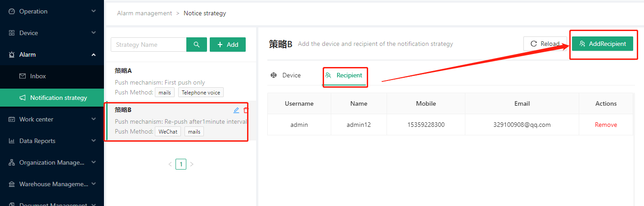Viewport: 644px width, 206px height.
Task: Click the Mobile column header
Action: coord(426,103)
